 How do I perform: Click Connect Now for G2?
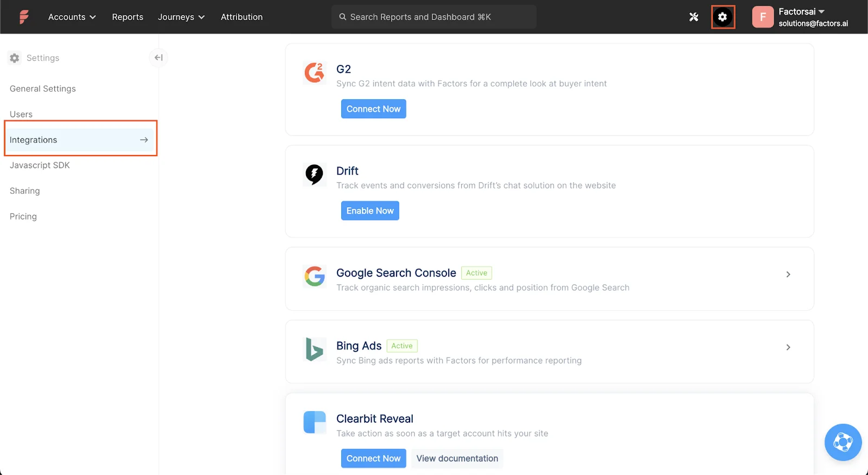(373, 109)
